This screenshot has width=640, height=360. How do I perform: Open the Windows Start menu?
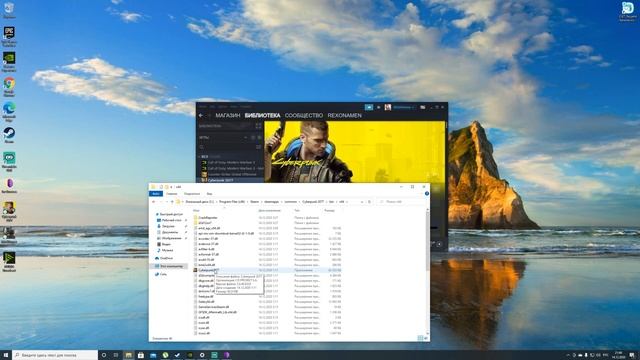tap(6, 355)
